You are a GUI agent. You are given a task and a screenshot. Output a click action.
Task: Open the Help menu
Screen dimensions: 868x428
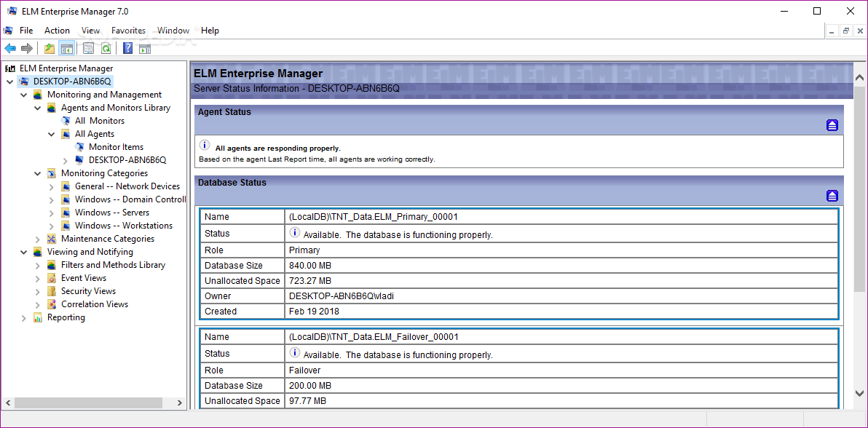pyautogui.click(x=210, y=31)
